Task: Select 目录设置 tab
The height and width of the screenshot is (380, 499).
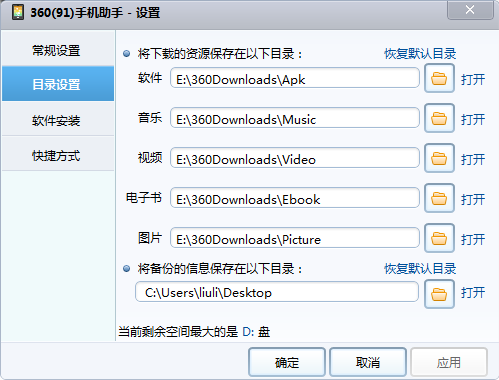Action: pos(58,84)
